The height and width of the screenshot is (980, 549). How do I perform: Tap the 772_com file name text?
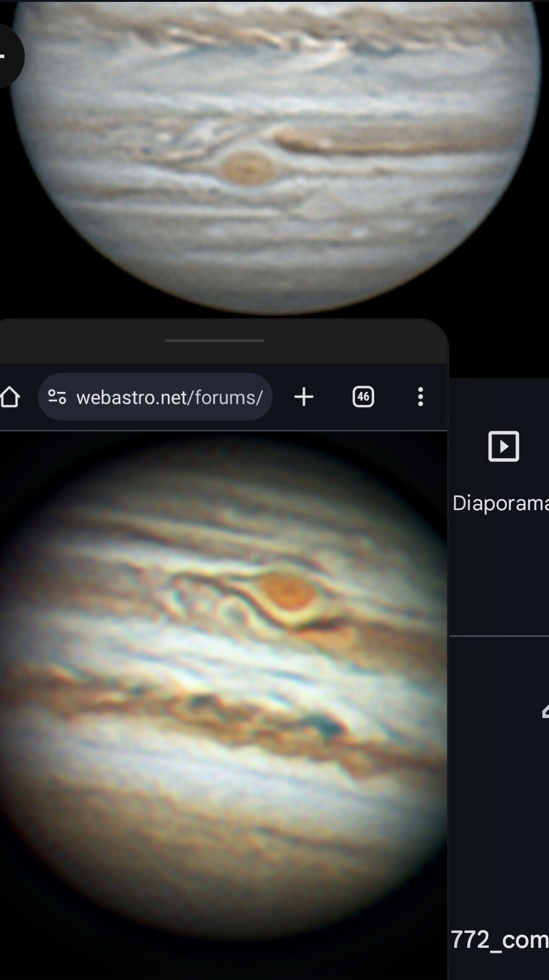click(499, 939)
